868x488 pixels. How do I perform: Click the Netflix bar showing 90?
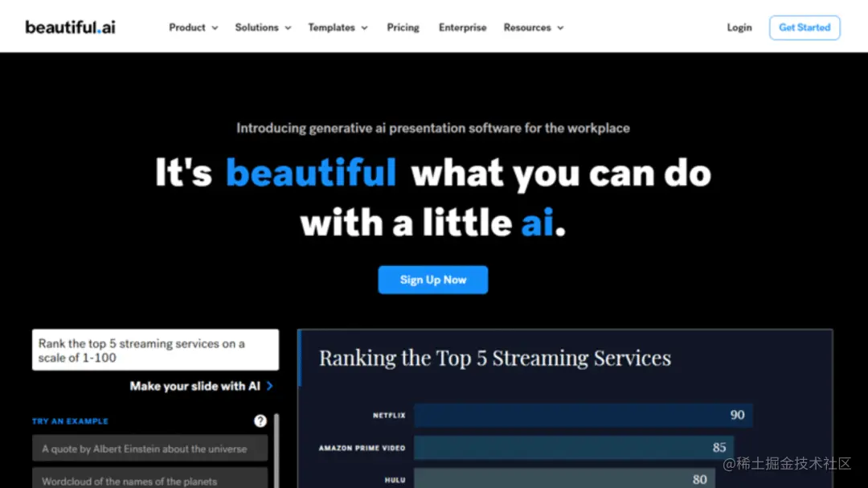[x=583, y=415]
